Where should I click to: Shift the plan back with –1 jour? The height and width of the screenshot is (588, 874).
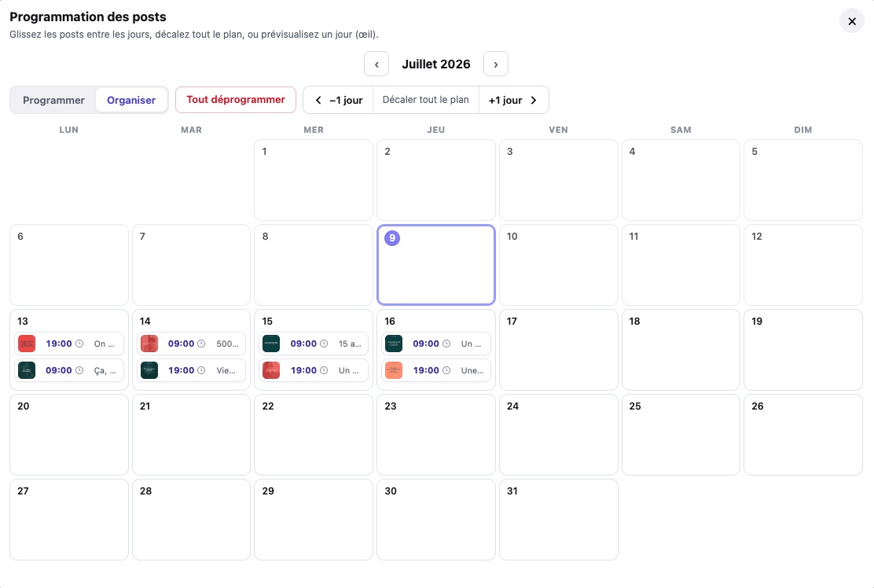(338, 101)
